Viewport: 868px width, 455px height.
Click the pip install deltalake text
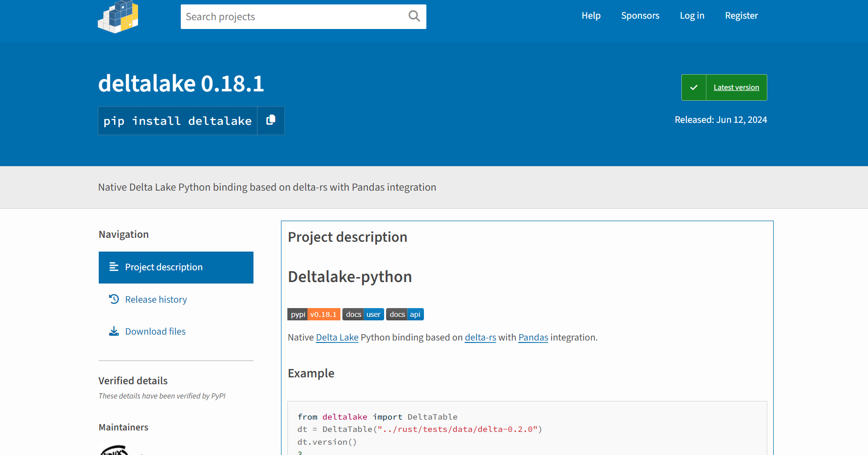coord(177,121)
